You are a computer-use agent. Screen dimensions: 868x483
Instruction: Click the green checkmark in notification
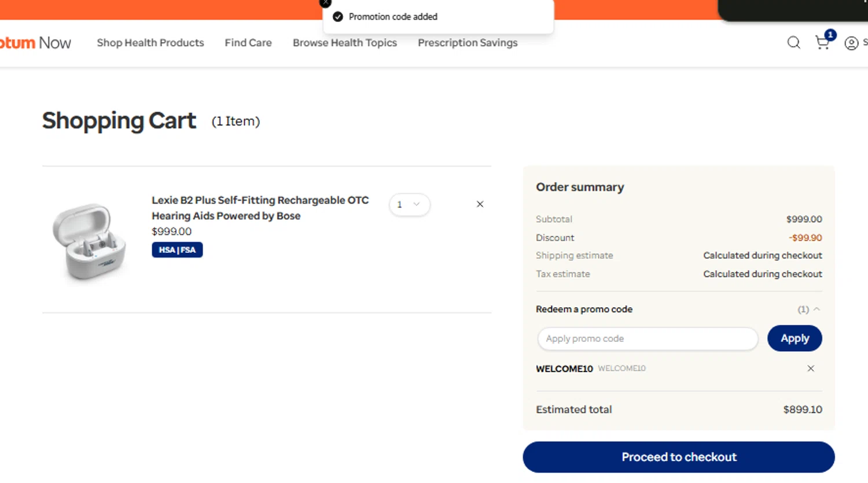(x=338, y=17)
